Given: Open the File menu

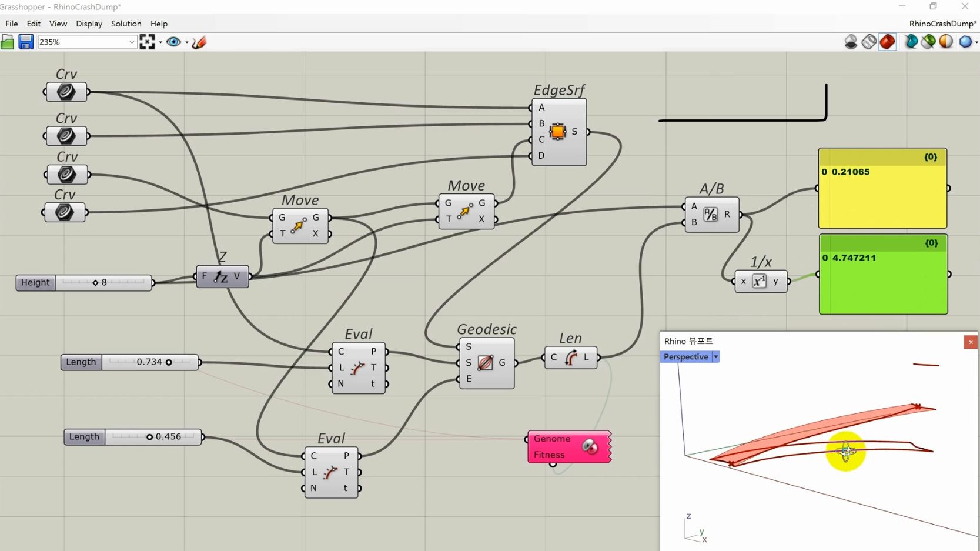Looking at the screenshot, I should coord(12,24).
